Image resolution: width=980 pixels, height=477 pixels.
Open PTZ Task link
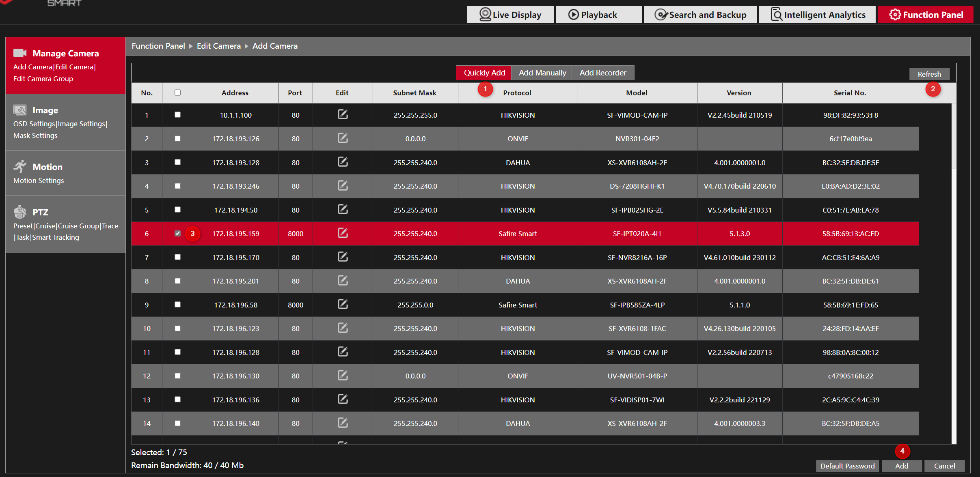pos(23,237)
